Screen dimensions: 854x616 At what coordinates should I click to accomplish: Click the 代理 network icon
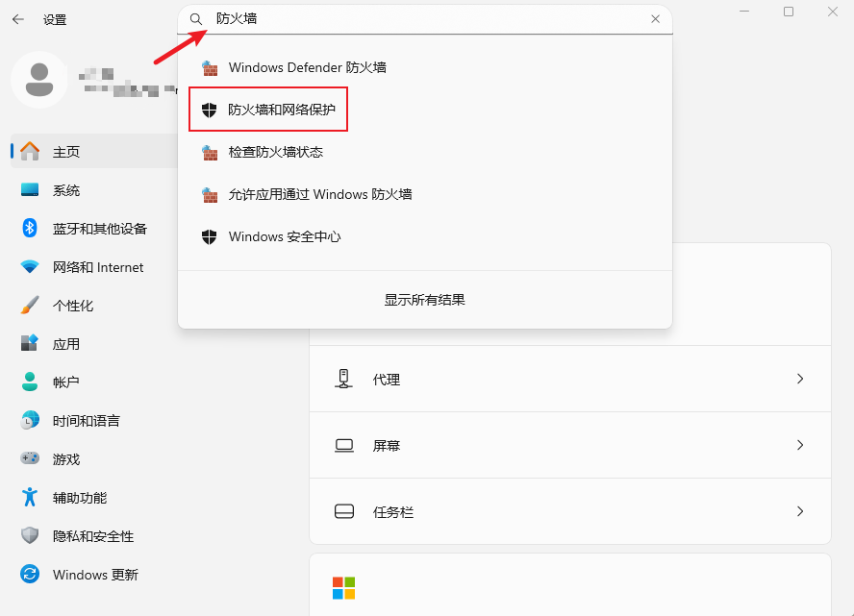click(343, 379)
